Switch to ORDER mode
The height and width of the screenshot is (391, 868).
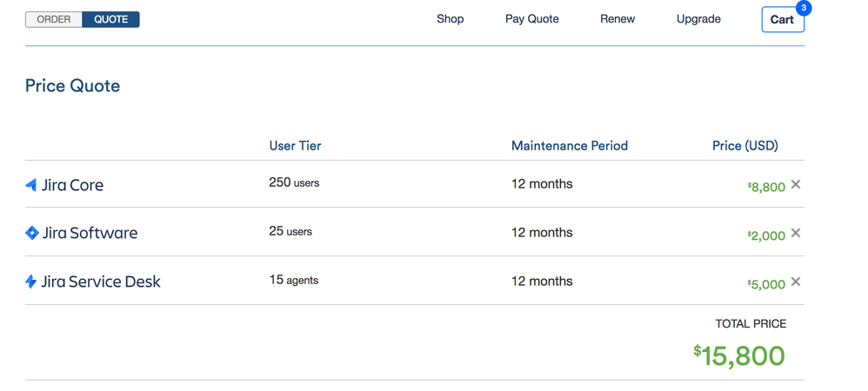(x=54, y=19)
